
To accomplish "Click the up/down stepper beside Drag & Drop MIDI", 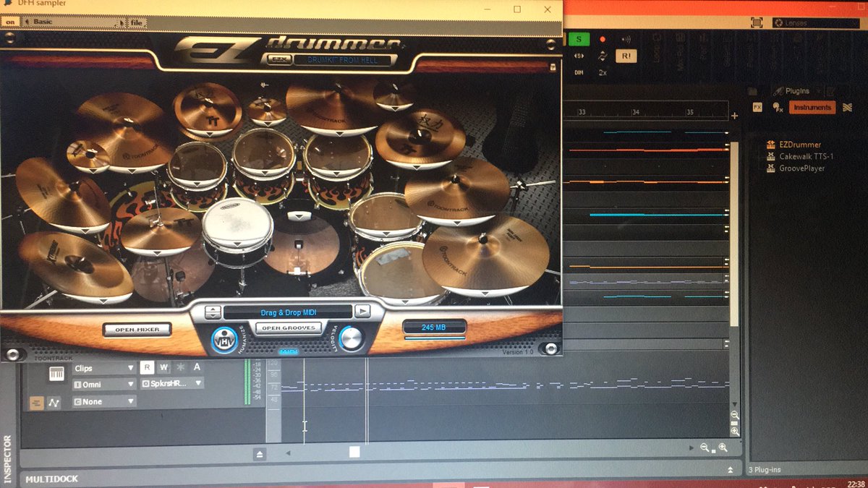I will [213, 312].
